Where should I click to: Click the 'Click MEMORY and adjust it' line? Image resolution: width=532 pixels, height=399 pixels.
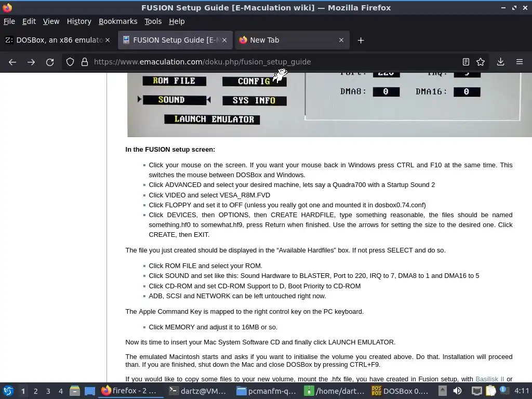pyautogui.click(x=213, y=327)
